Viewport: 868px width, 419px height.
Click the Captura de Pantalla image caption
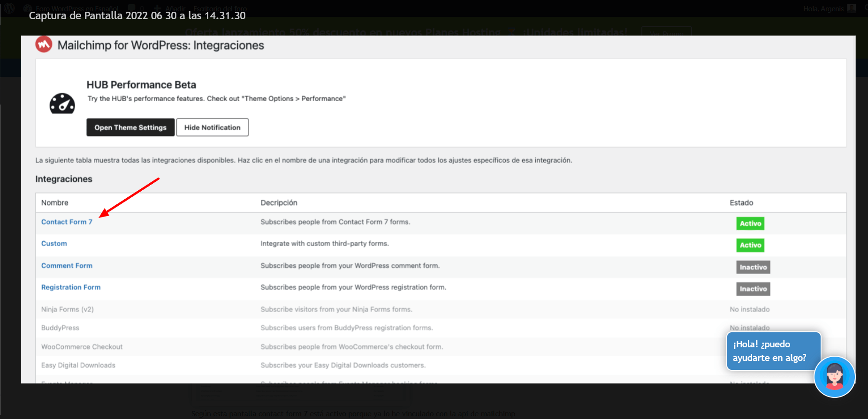pos(137,15)
